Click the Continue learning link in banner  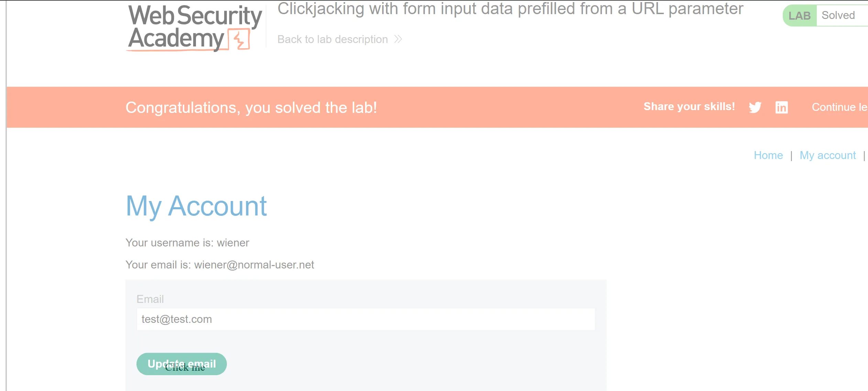839,107
